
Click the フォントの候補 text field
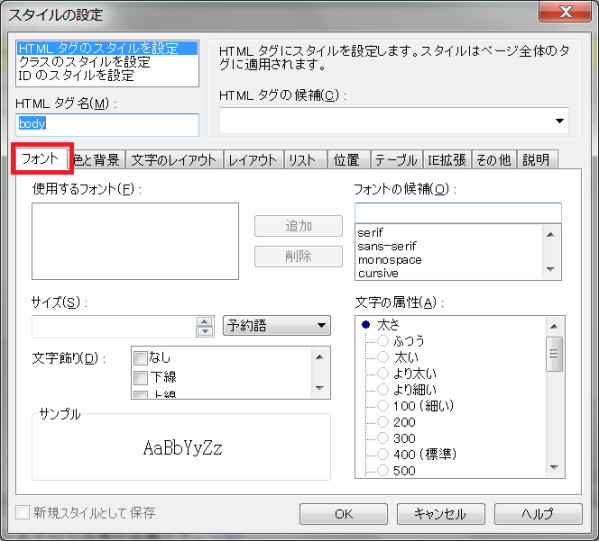(458, 213)
